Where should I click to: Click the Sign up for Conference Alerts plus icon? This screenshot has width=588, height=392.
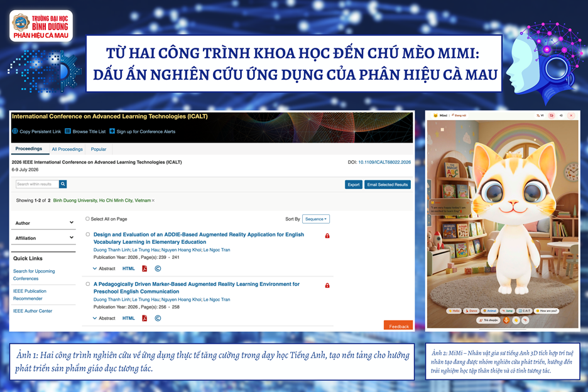click(112, 131)
